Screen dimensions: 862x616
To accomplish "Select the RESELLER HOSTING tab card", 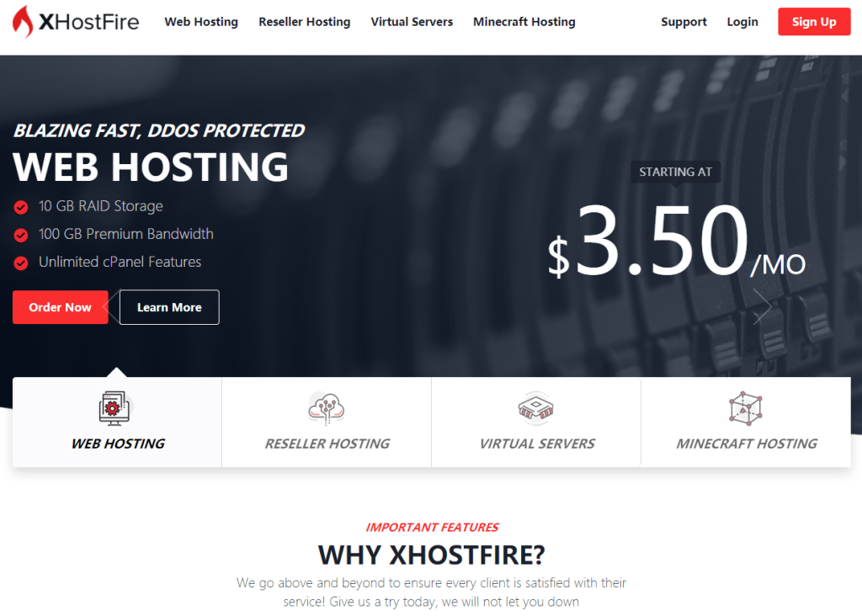I will (x=327, y=422).
